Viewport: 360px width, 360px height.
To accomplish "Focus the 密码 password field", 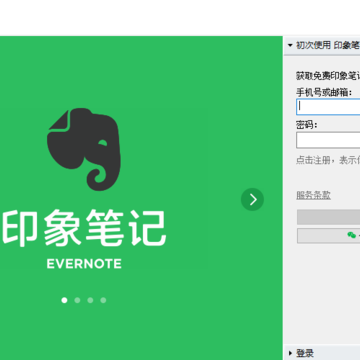I will click(328, 140).
